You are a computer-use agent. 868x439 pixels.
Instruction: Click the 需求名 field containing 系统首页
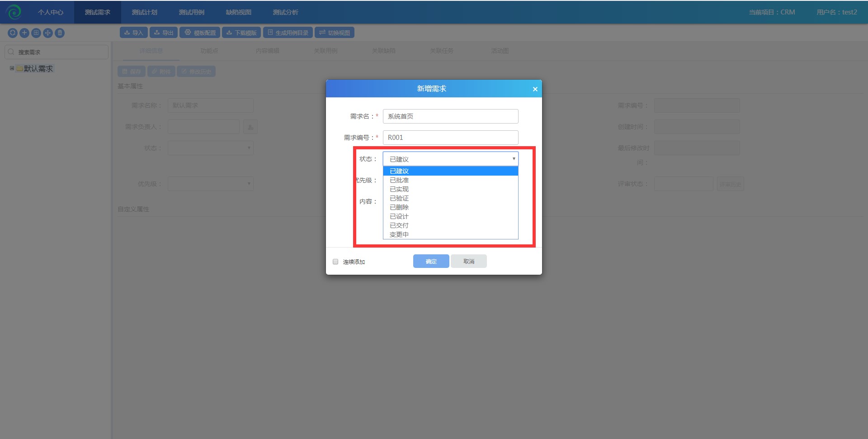[x=451, y=116]
